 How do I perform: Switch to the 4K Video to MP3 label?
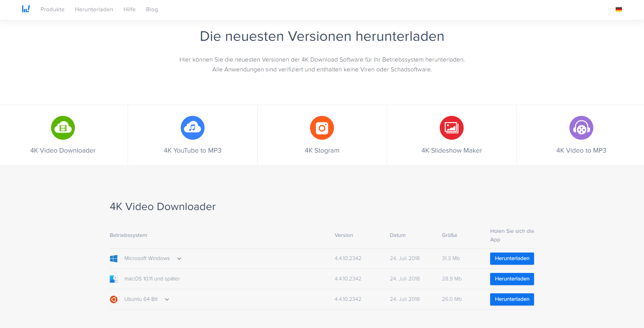point(581,151)
